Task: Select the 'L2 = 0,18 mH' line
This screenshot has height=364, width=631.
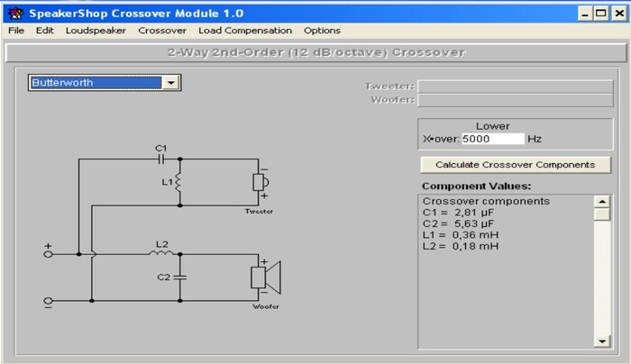Action: [x=461, y=246]
